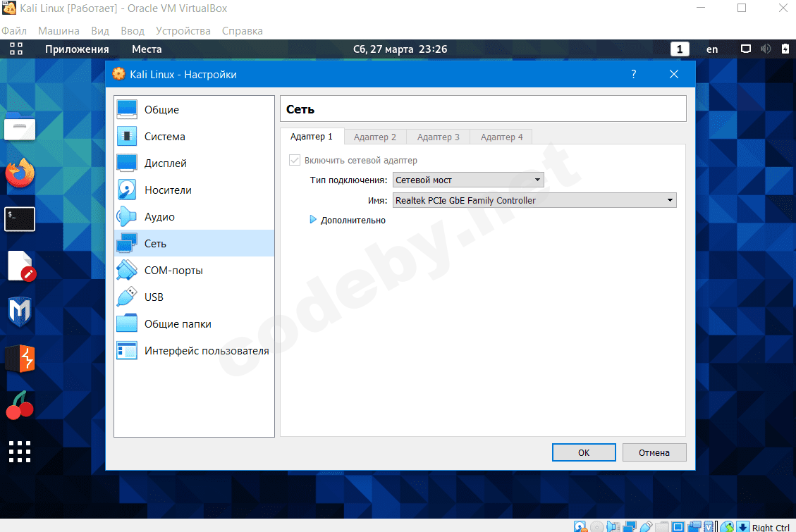Viewport: 796px width, 532px height.
Task: Toggle the Включить сетевой адаптер checkbox
Action: [x=295, y=160]
